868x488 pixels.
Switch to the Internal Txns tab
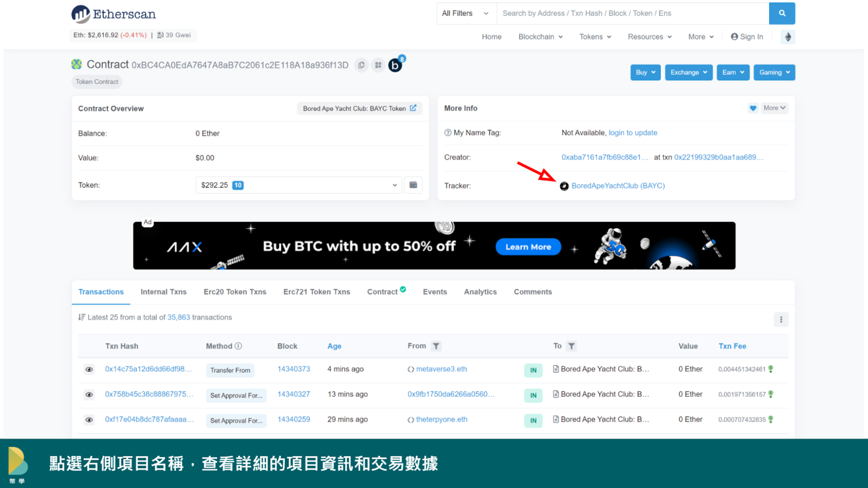tap(163, 292)
